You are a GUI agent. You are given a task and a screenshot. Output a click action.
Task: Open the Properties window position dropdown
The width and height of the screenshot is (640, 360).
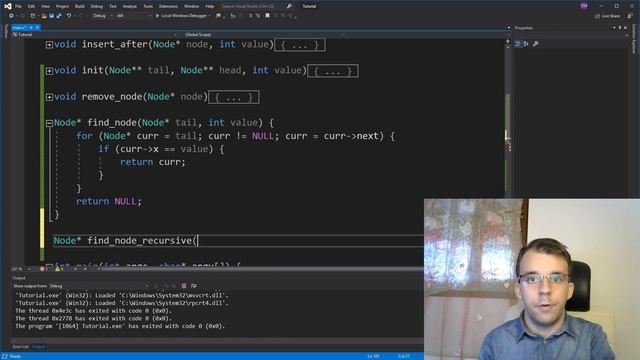pyautogui.click(x=614, y=28)
